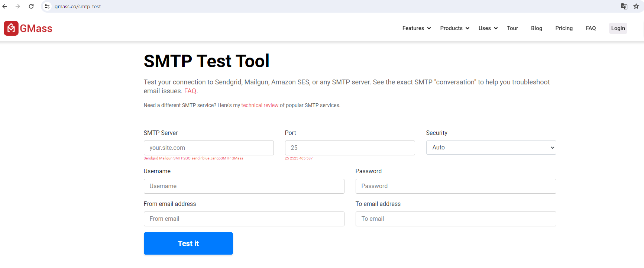The image size is (644, 268).
Task: Click the Security field label
Action: (437, 133)
